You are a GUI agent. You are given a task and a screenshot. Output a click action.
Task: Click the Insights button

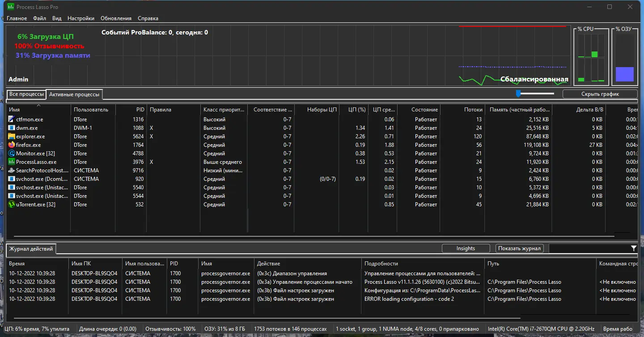coord(466,248)
